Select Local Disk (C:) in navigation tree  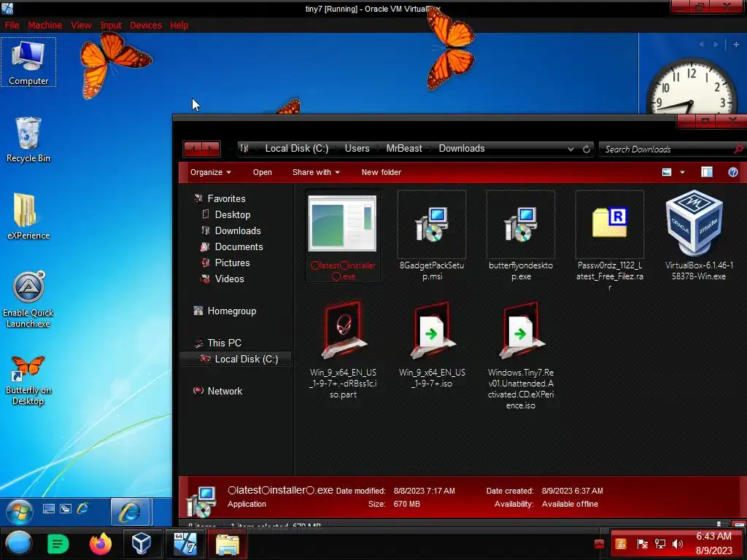point(236,359)
